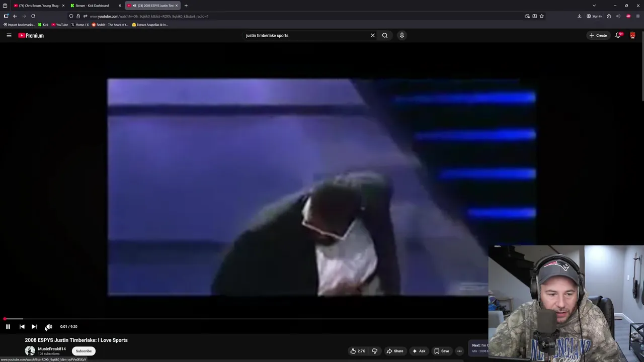
Task: Open the Adblock Plus extension icon
Action: click(628, 16)
